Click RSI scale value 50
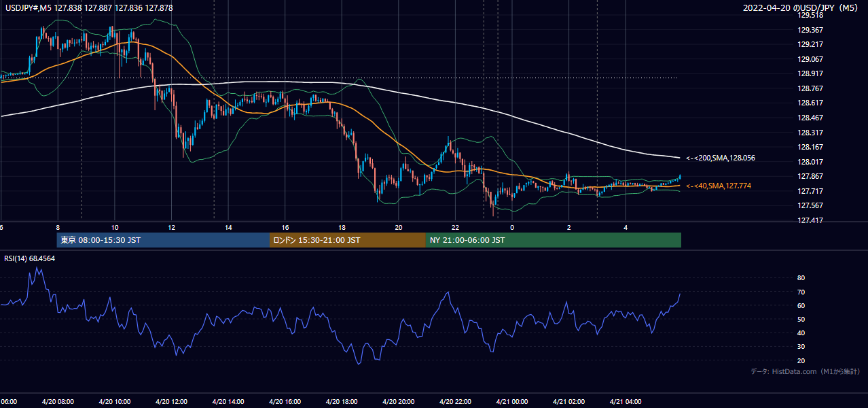 coord(801,319)
